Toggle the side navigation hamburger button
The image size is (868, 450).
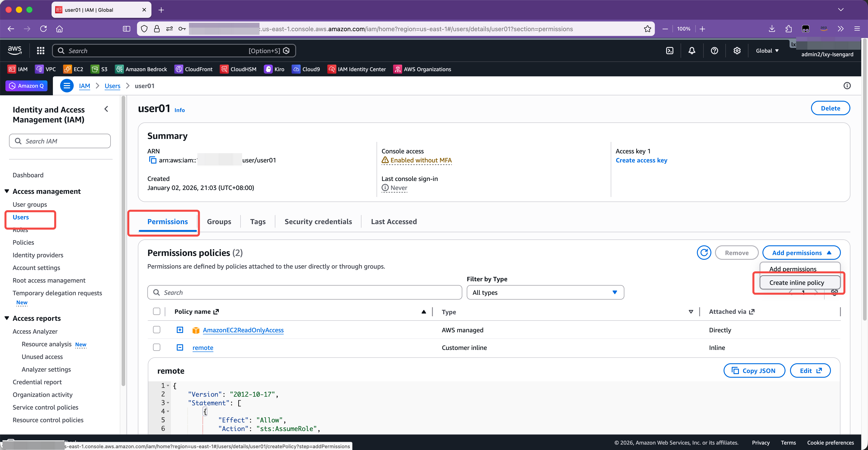pos(67,86)
